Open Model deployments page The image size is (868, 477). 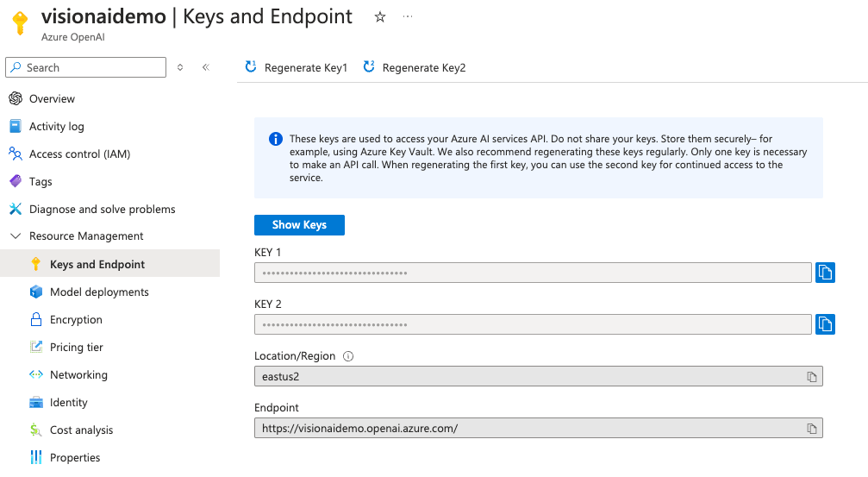tap(99, 292)
